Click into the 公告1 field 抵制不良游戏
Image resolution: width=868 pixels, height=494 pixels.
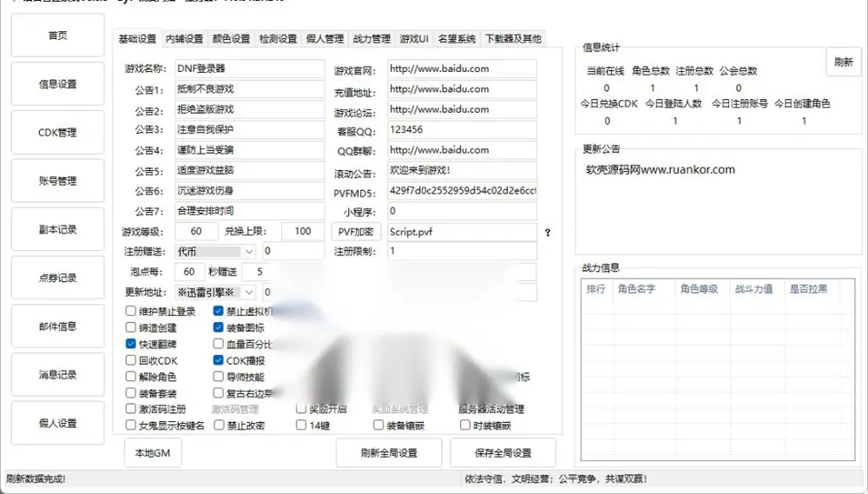[x=250, y=89]
